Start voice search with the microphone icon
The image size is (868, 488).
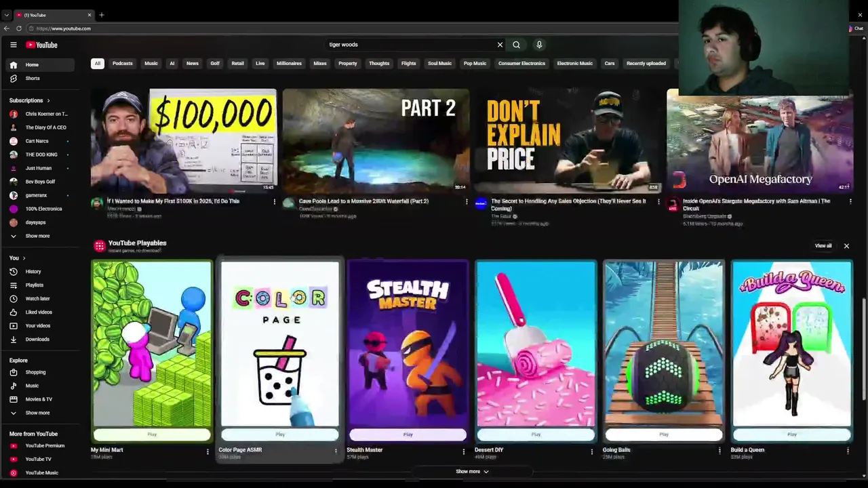[539, 45]
